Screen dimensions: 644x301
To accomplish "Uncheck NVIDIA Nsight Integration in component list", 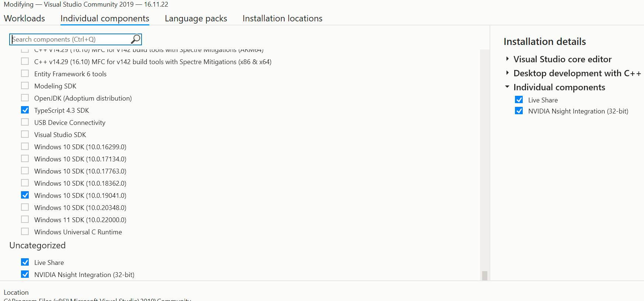I will coord(25,274).
